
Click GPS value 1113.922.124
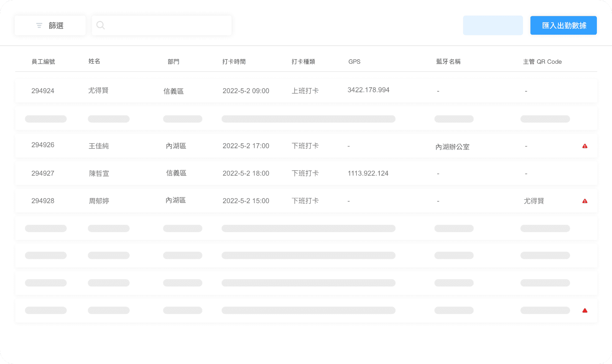[368, 173]
